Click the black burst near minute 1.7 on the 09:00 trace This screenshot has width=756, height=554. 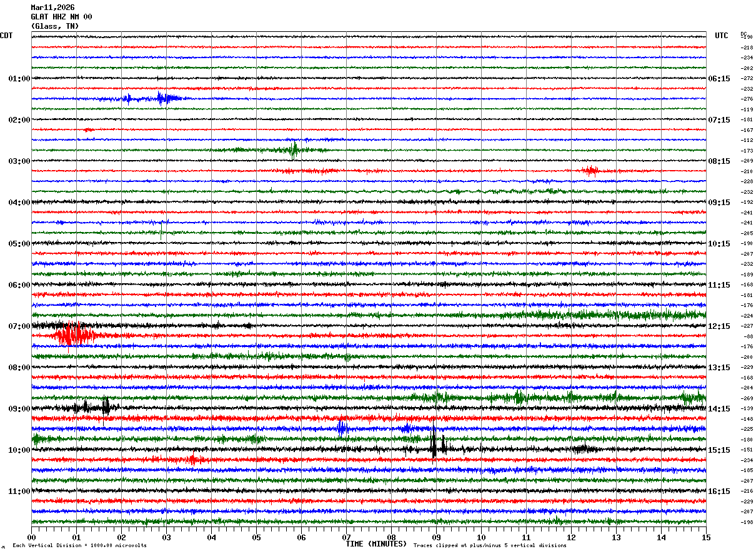tap(106, 407)
